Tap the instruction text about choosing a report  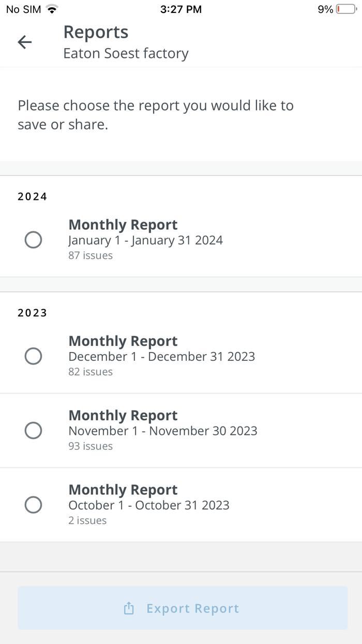click(x=156, y=114)
